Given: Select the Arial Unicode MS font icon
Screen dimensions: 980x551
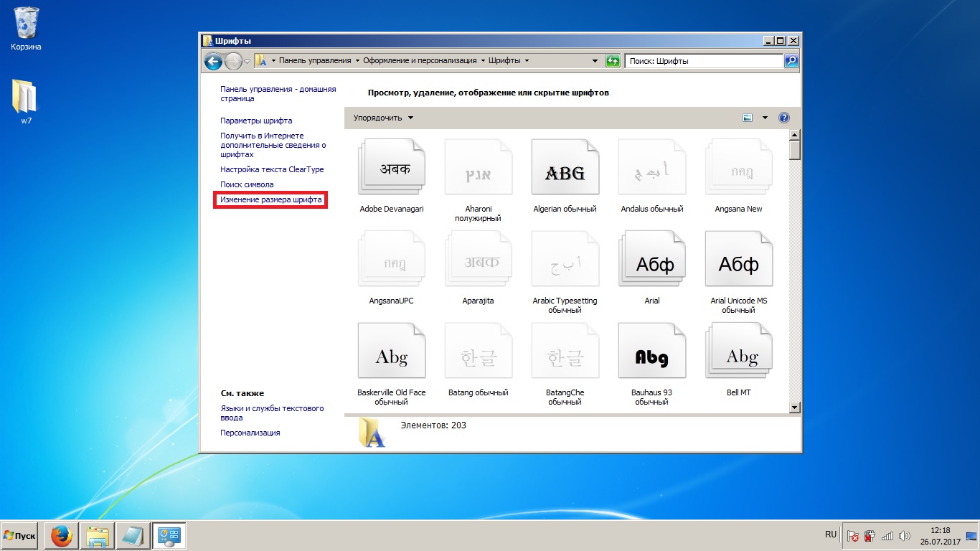Looking at the screenshot, I should [739, 259].
